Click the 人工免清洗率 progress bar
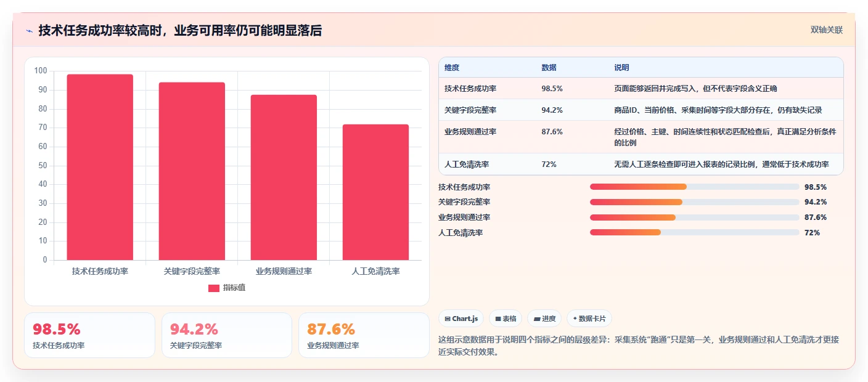868x382 pixels. click(694, 232)
